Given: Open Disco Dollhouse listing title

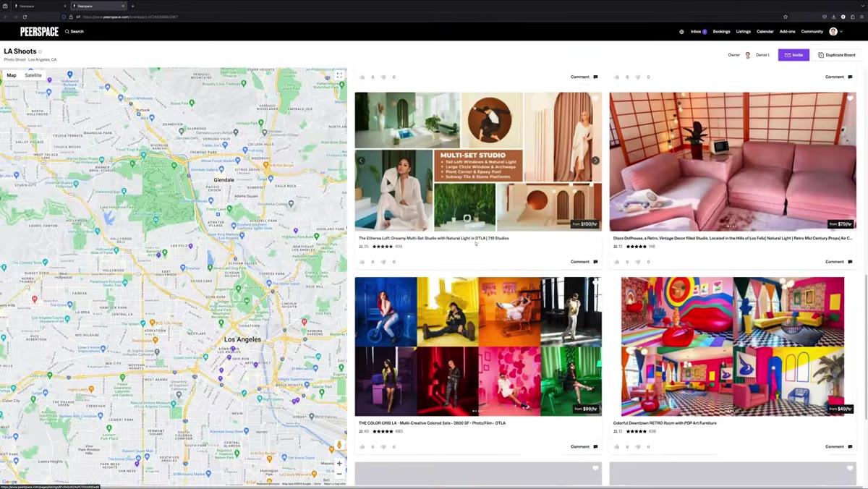Looking at the screenshot, I should point(733,238).
